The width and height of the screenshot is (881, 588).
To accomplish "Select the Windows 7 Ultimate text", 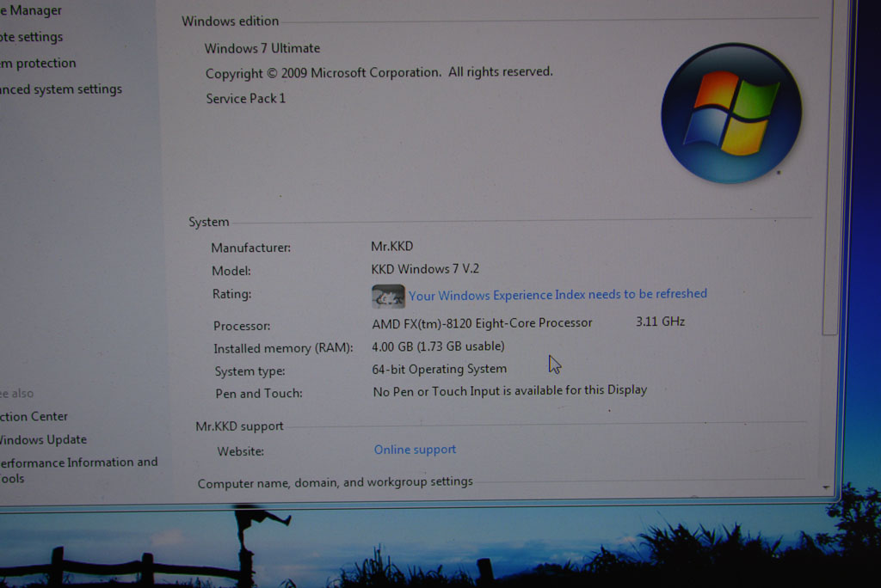I will (262, 48).
